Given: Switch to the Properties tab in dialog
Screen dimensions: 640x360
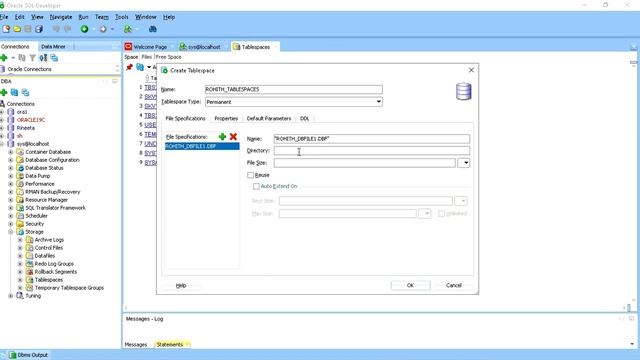Looking at the screenshot, I should click(226, 118).
